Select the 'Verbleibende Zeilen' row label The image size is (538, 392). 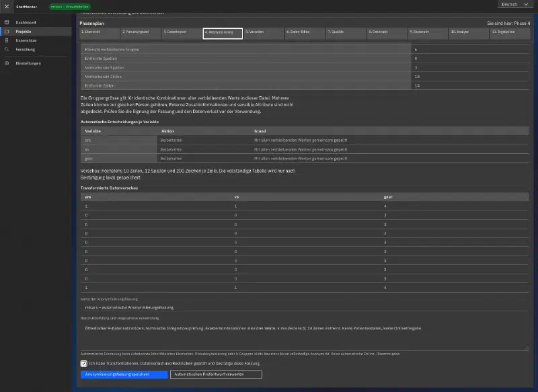pos(103,77)
